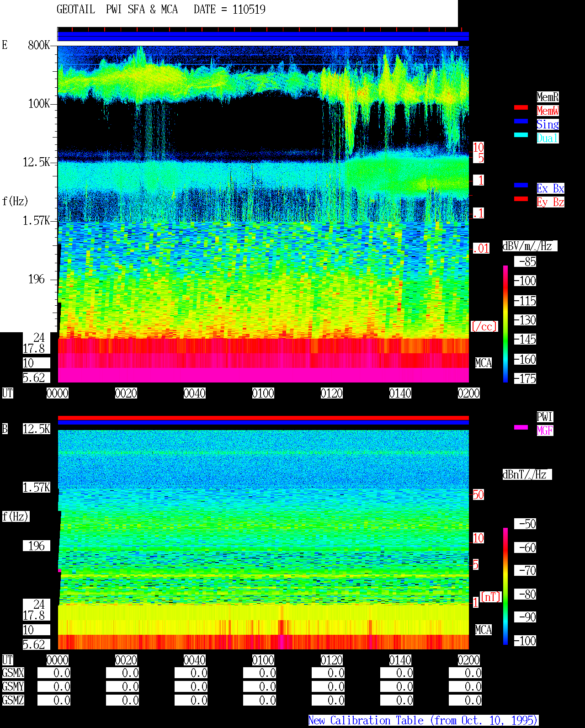585x728 pixels.
Task: Click the 800K frequency label
Action: [39, 45]
